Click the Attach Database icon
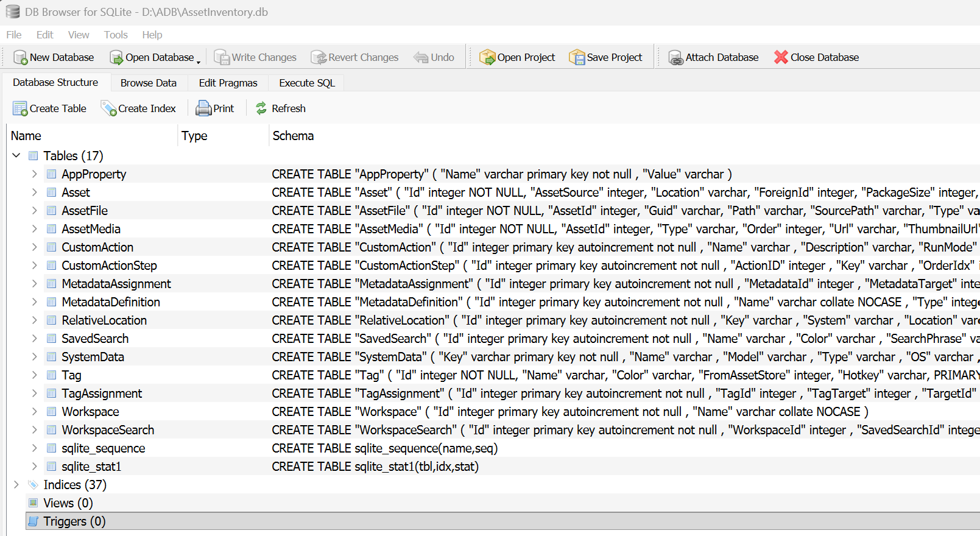 675,57
